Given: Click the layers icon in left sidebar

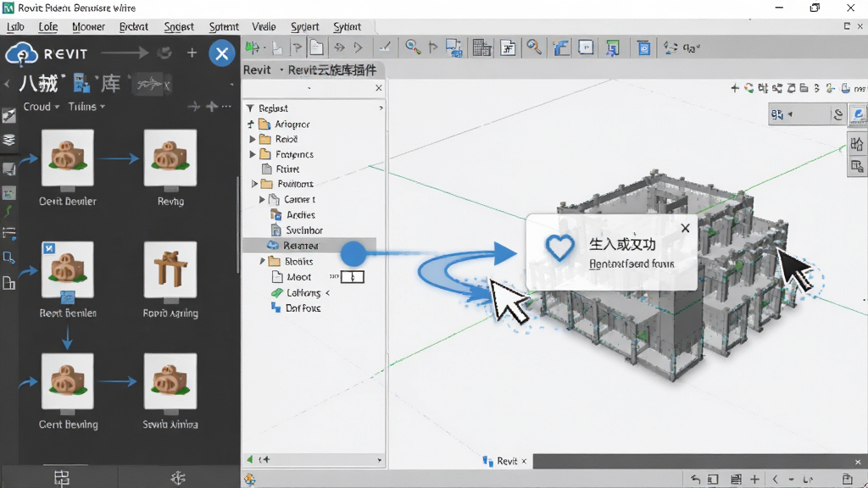Looking at the screenshot, I should click(x=8, y=140).
